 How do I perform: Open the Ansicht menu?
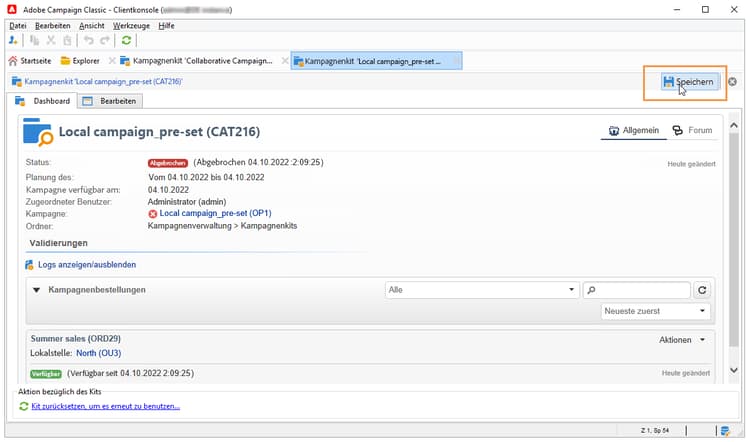[x=91, y=26]
